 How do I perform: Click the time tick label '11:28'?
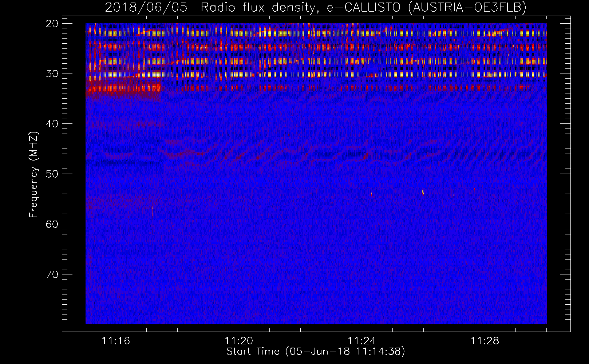[x=485, y=341]
